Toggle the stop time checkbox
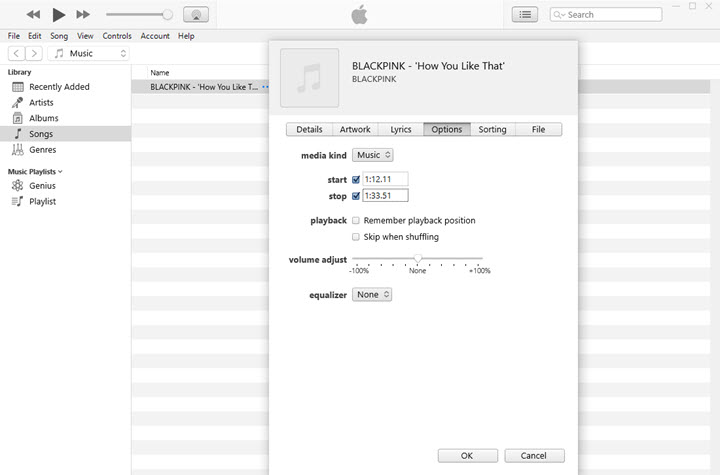Viewport: 720px width, 475px height. pos(356,196)
